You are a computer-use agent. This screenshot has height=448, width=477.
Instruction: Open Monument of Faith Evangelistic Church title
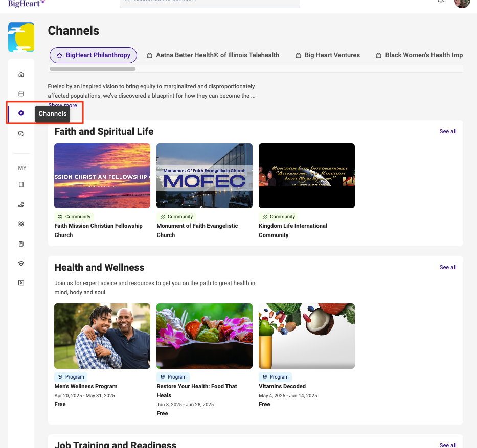(197, 230)
